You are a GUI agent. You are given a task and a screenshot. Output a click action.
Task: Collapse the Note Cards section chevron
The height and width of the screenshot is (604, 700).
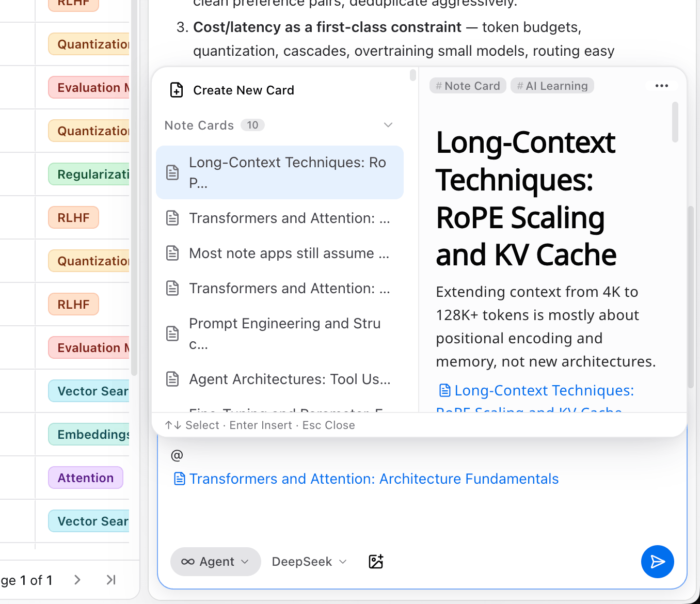388,125
